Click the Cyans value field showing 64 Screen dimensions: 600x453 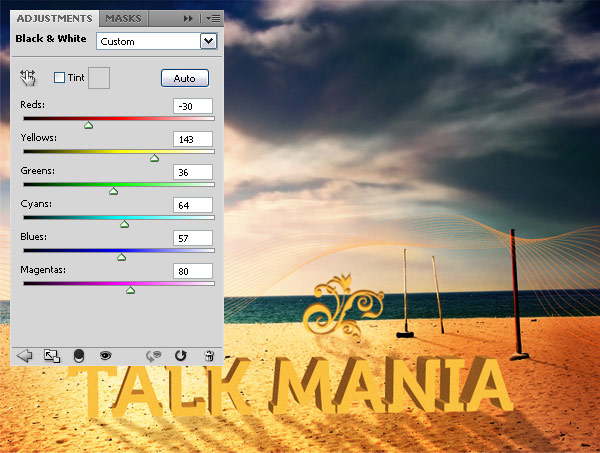(193, 205)
